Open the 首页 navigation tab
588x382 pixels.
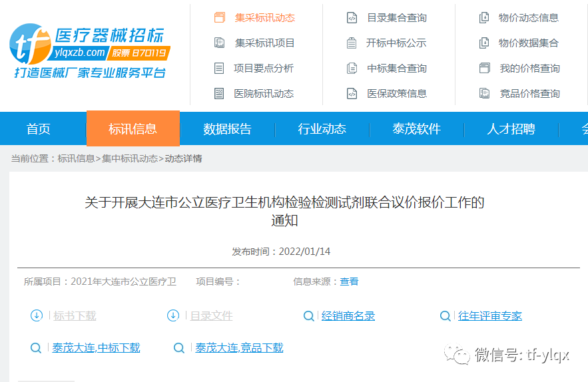point(39,129)
